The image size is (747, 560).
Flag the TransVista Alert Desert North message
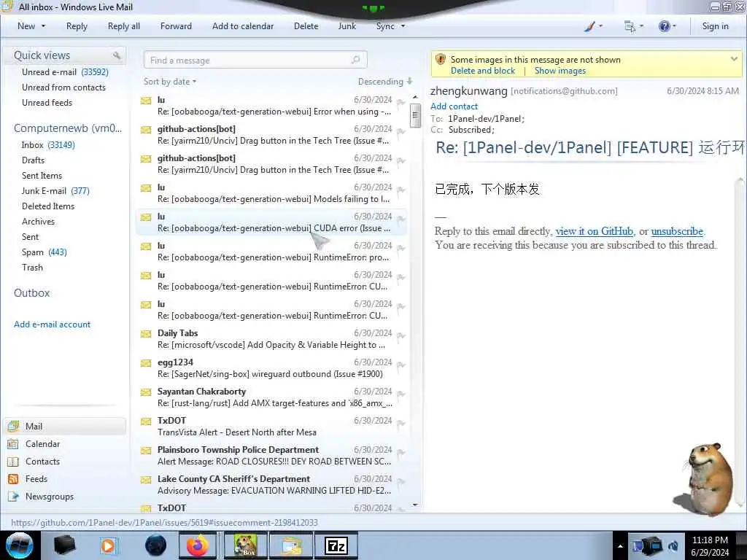coord(400,423)
